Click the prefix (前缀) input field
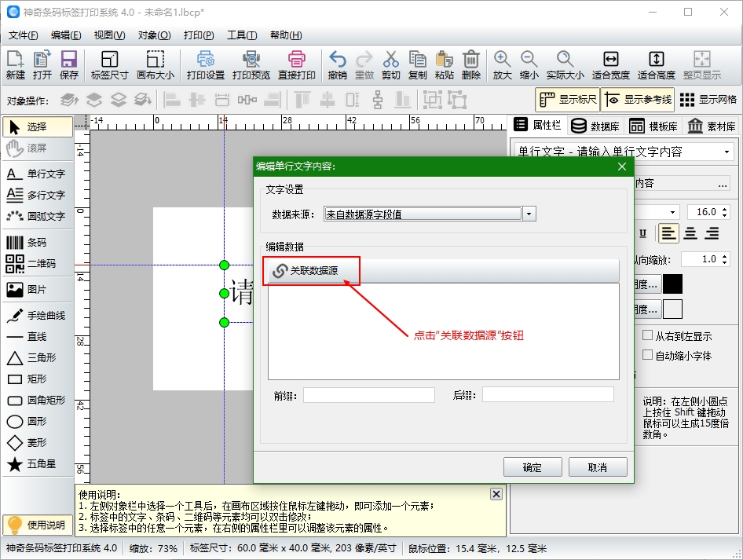This screenshot has height=560, width=743. click(368, 395)
